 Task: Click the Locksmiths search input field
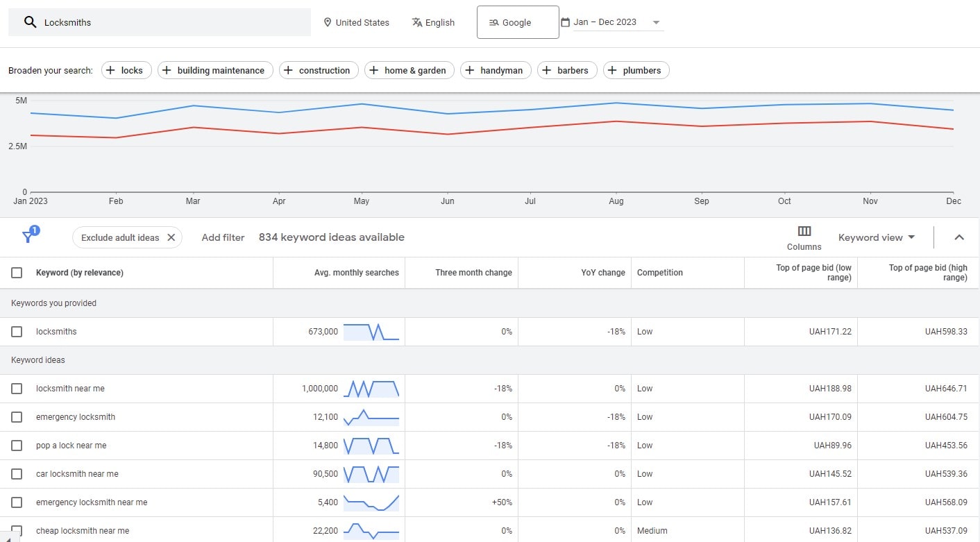(x=160, y=22)
